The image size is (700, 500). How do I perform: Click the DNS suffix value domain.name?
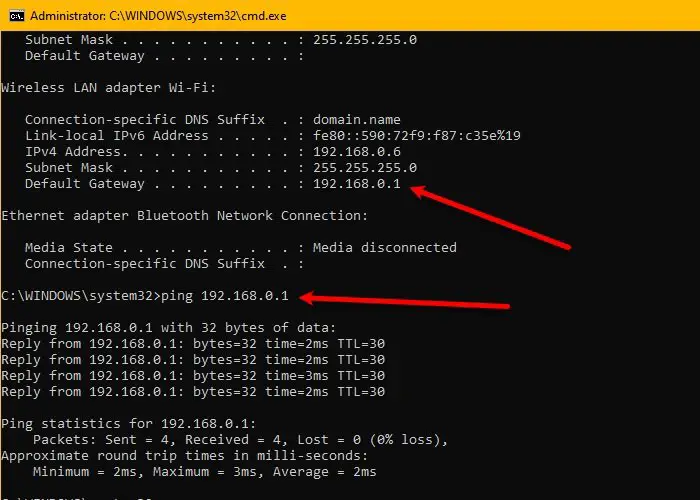click(x=357, y=120)
